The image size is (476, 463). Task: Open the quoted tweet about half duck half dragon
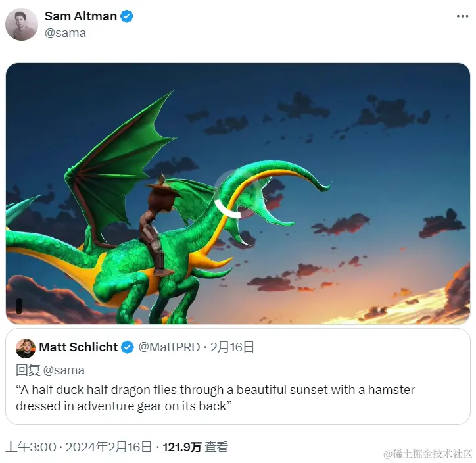(x=238, y=376)
